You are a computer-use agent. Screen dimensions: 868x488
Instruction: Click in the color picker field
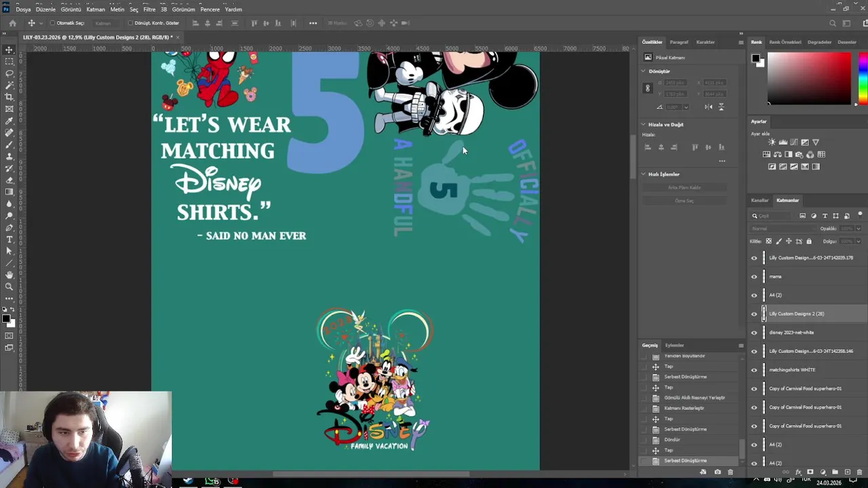pos(809,79)
